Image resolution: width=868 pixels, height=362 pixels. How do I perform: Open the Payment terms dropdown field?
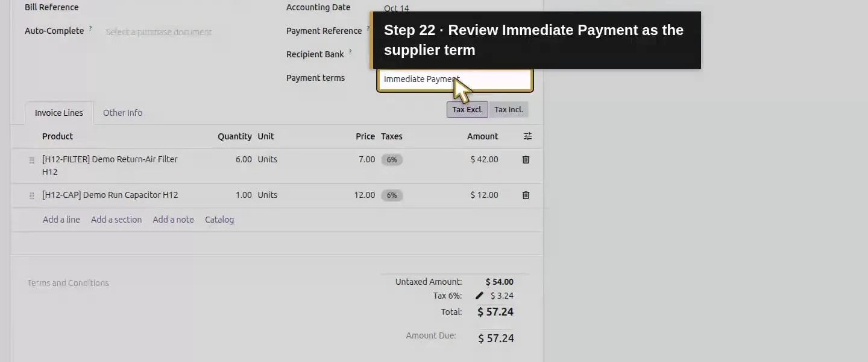tap(455, 80)
